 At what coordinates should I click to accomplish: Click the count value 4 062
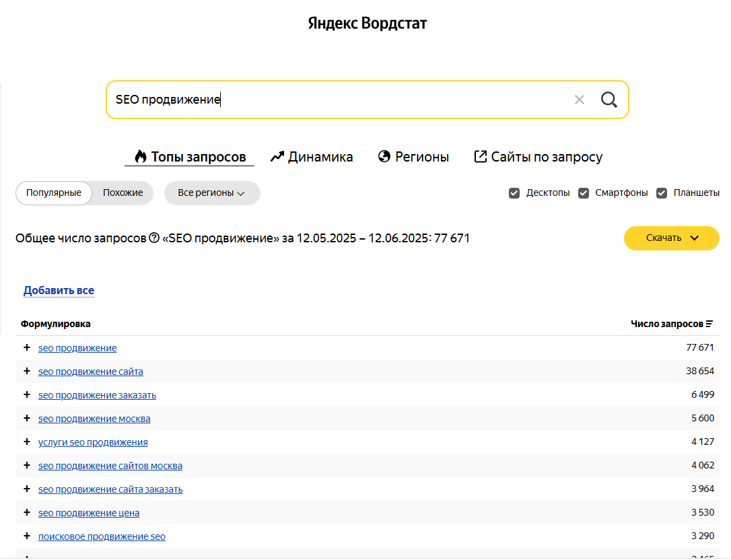(703, 465)
